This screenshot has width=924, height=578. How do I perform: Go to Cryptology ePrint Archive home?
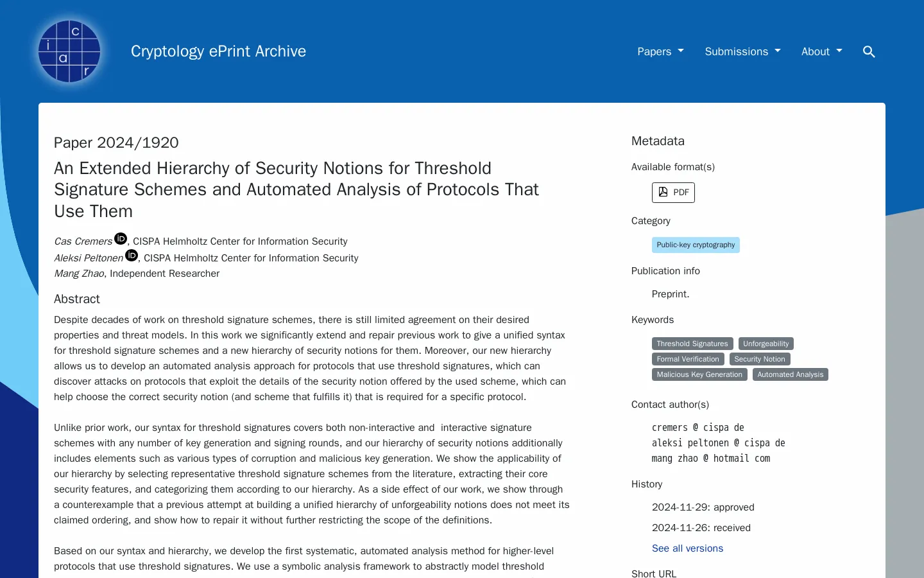click(x=218, y=51)
